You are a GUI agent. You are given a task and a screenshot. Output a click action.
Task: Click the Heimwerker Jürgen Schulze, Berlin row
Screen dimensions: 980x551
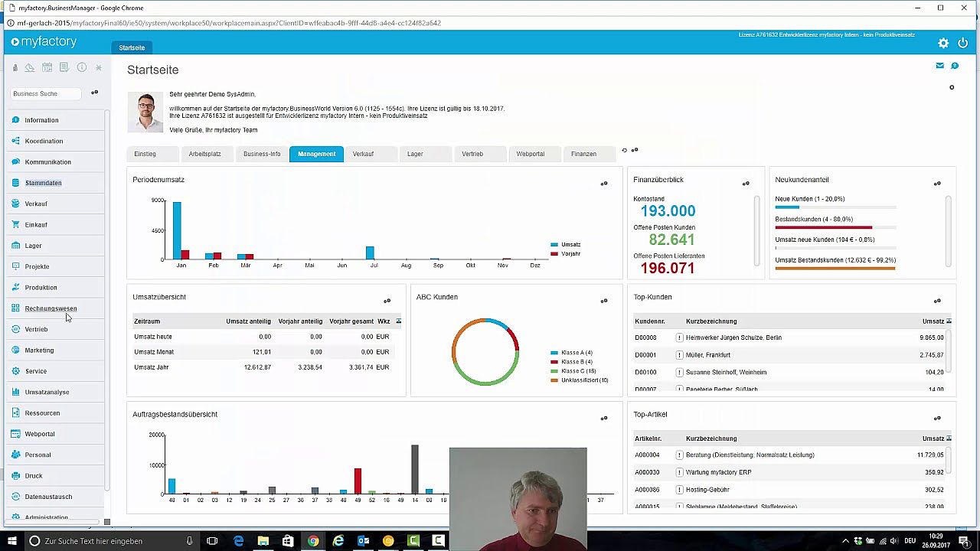[x=789, y=337]
